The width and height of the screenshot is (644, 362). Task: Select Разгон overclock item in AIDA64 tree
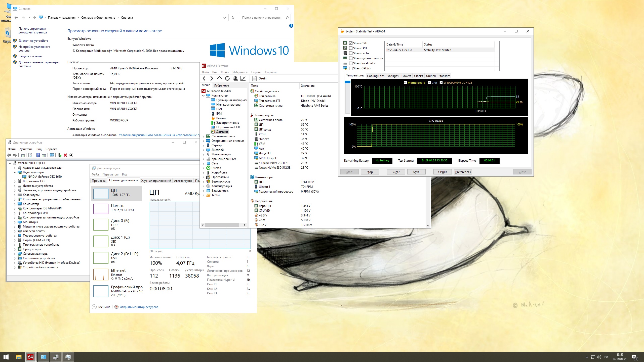(221, 118)
